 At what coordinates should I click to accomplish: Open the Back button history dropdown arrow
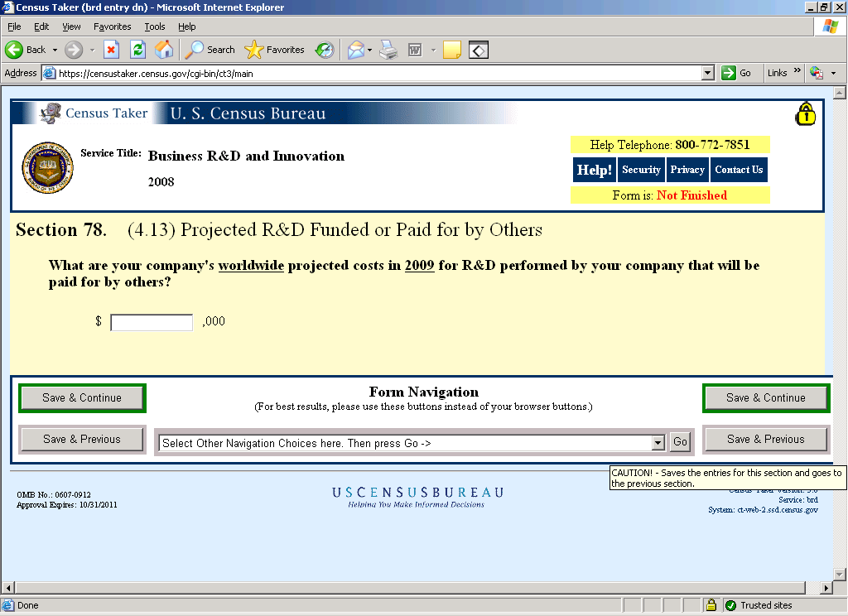pos(55,50)
